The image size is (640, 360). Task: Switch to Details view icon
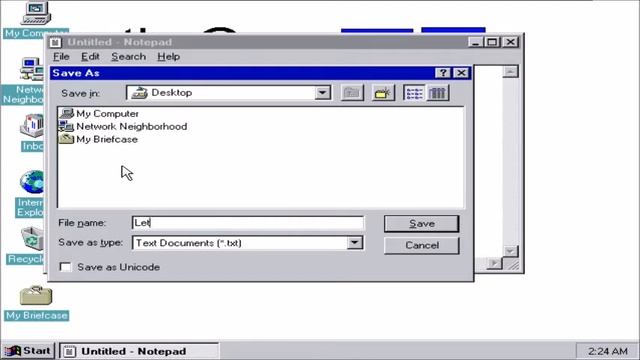pyautogui.click(x=438, y=93)
